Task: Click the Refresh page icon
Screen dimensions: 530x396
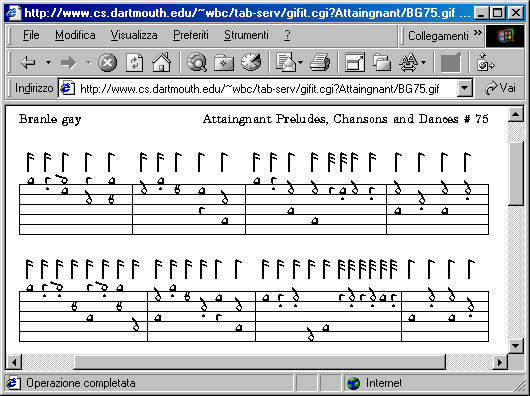Action: coord(135,63)
